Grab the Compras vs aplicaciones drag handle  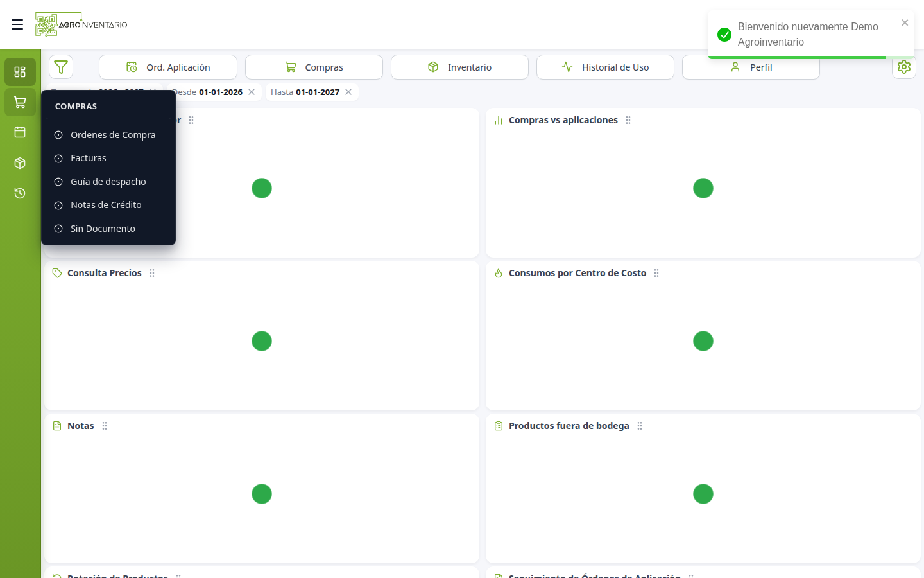pos(628,120)
